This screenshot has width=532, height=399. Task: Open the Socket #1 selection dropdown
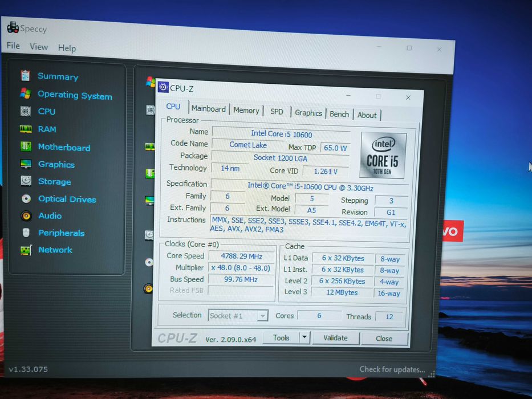click(238, 316)
